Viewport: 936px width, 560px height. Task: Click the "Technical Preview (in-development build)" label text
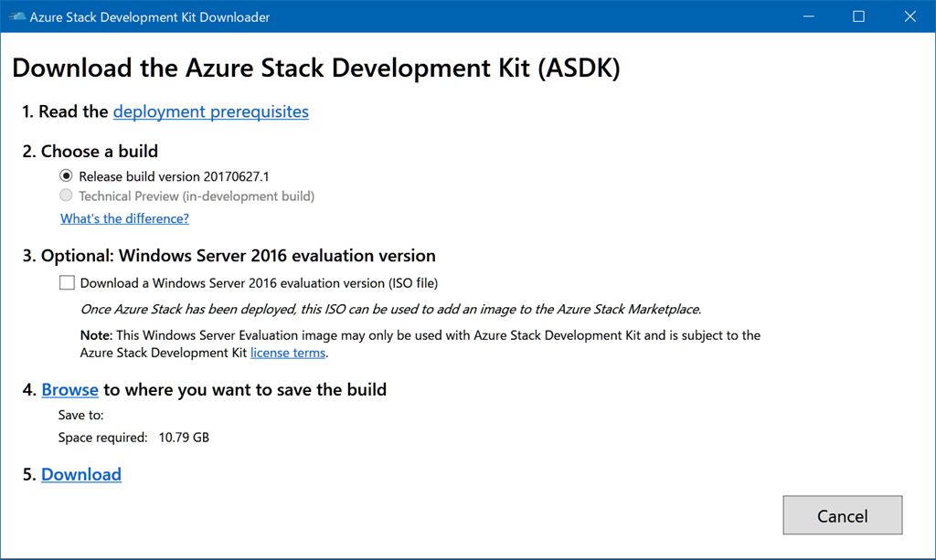click(x=197, y=195)
